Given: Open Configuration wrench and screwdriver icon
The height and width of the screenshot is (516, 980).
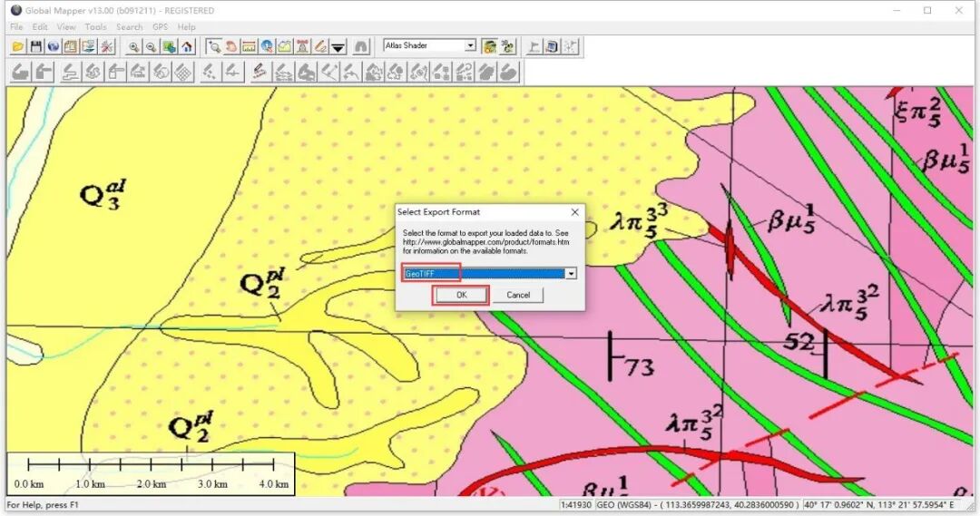Looking at the screenshot, I should coord(107,46).
